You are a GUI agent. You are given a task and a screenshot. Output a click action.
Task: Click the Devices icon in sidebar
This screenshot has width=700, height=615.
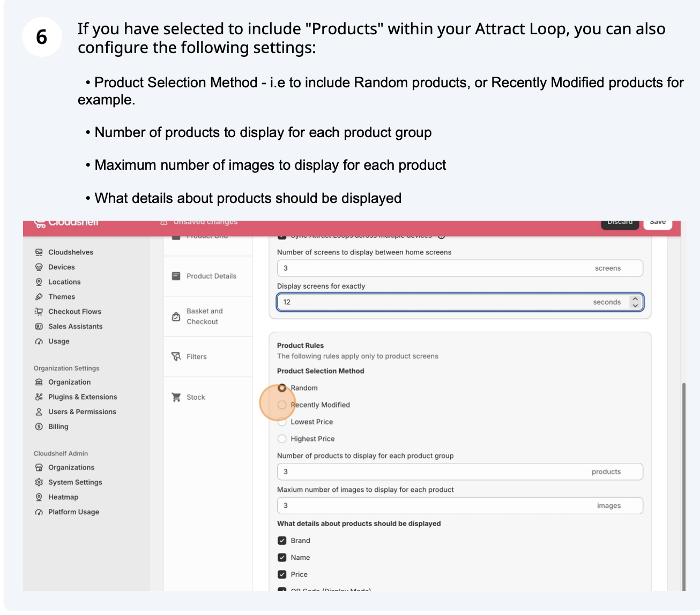pos(39,267)
